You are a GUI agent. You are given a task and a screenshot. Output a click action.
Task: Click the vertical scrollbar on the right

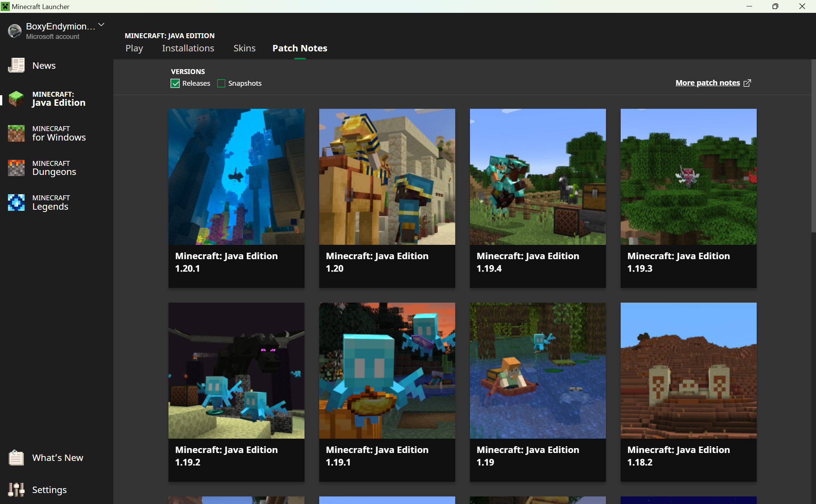813,145
